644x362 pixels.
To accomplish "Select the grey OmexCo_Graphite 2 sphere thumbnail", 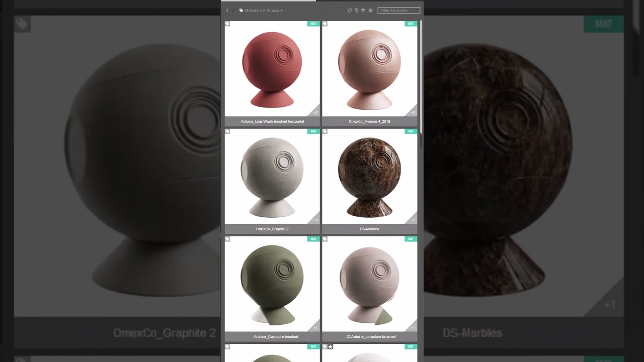I will coord(272,176).
